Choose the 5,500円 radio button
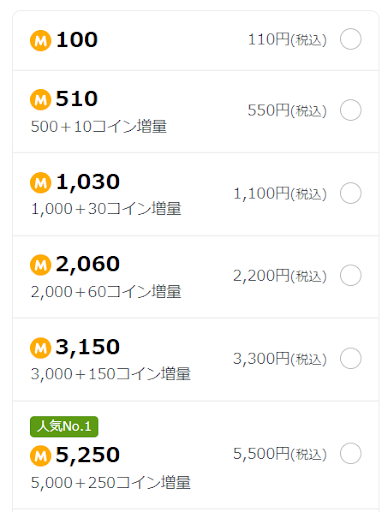388x512 pixels. pos(351,453)
